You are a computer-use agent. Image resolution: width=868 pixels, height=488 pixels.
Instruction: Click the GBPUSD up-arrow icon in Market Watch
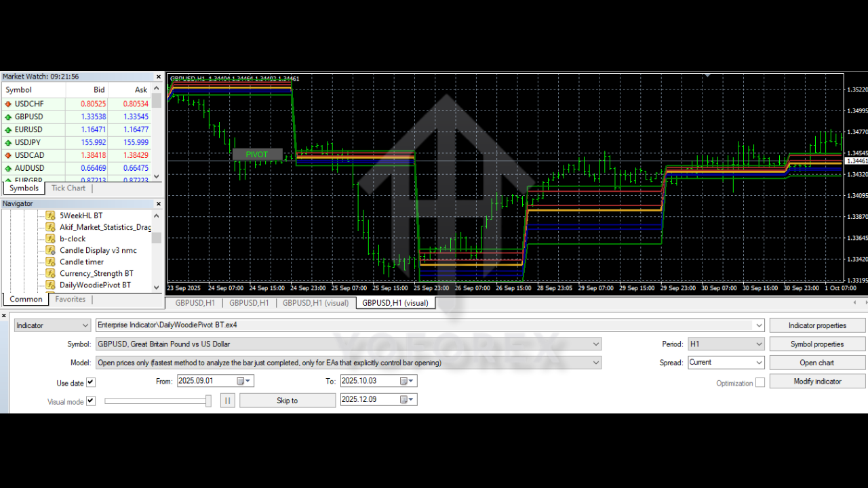point(7,117)
